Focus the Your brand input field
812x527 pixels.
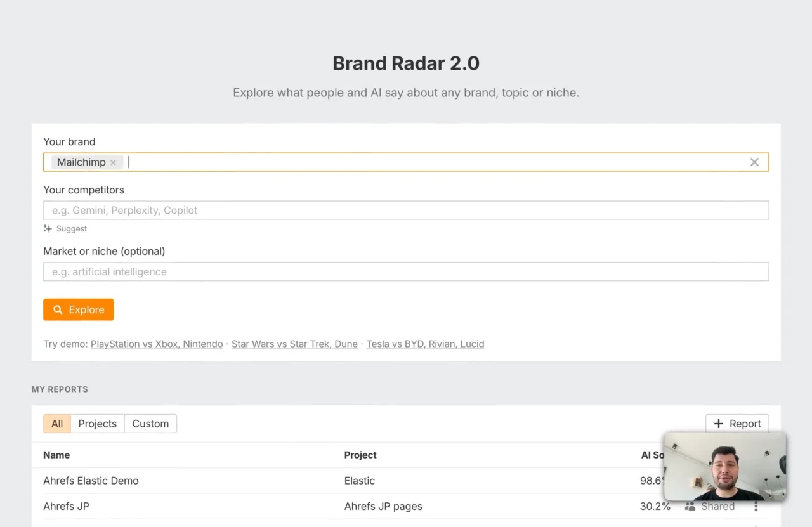(406, 162)
